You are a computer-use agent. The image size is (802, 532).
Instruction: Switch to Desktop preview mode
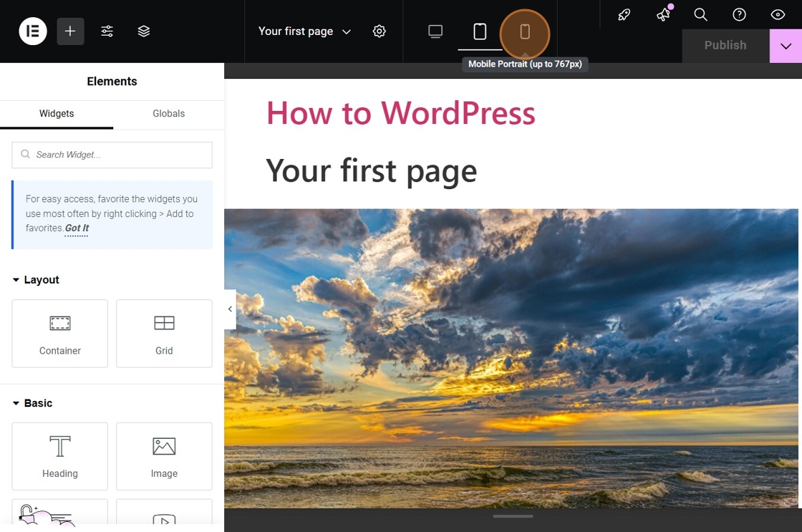pyautogui.click(x=435, y=32)
